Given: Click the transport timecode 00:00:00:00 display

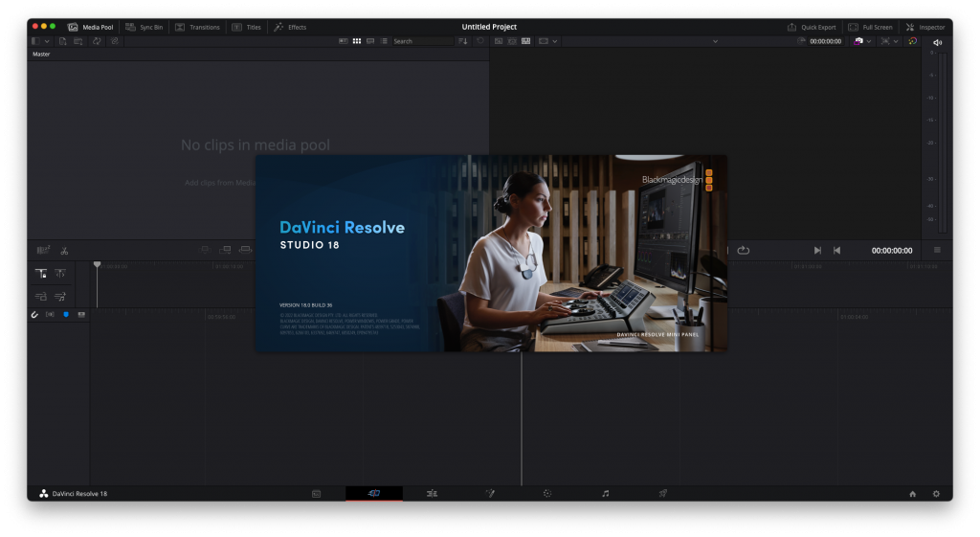Looking at the screenshot, I should 892,251.
